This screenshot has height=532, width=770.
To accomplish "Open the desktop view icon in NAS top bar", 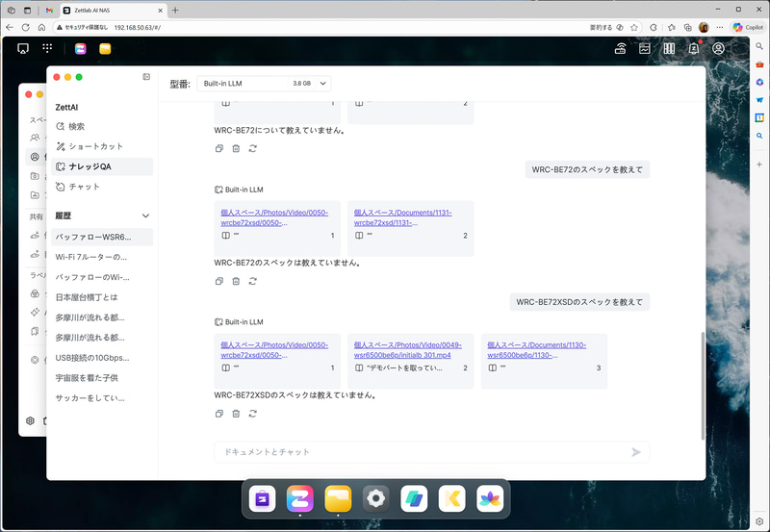I will click(x=22, y=49).
